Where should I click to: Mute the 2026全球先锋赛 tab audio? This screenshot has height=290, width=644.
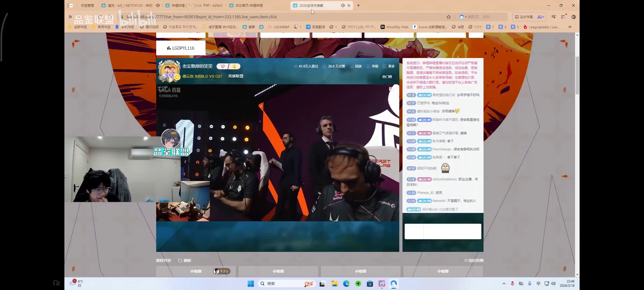click(343, 5)
